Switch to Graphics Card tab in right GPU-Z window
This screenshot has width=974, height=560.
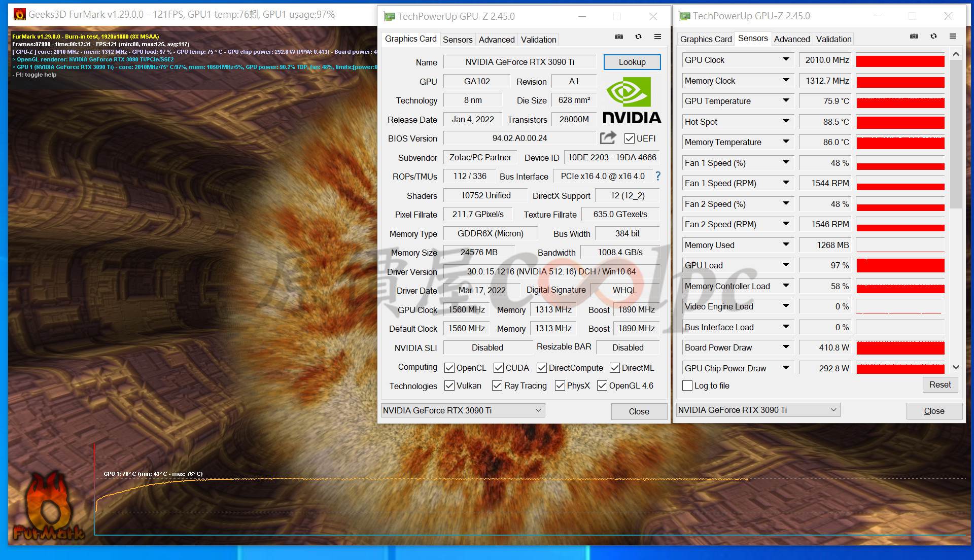(706, 39)
